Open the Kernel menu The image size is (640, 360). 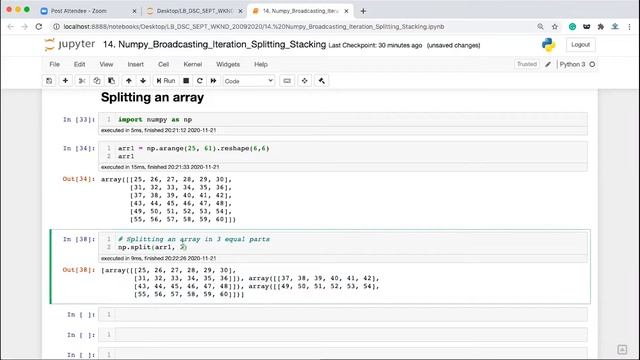(193, 64)
